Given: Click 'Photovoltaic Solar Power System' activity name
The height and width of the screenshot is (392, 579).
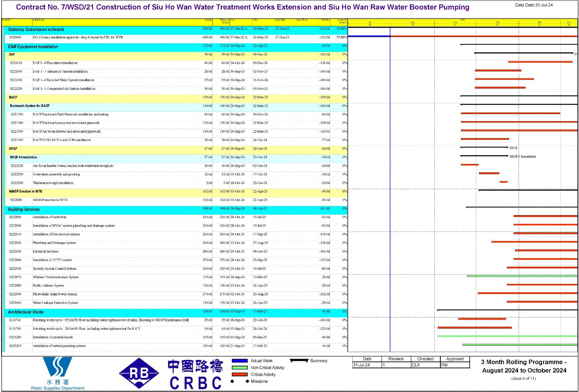Looking at the screenshot, I should [55, 294].
